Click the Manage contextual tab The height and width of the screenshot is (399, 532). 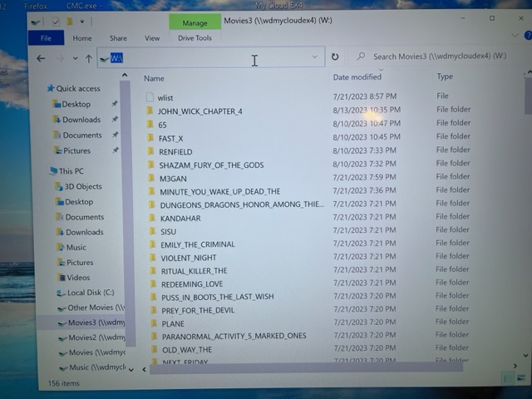[195, 22]
